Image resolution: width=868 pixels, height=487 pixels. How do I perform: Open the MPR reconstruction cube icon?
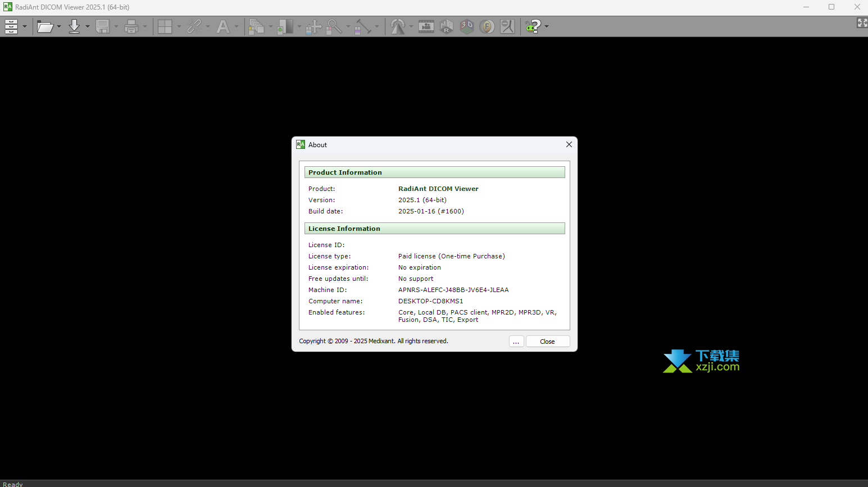(447, 26)
